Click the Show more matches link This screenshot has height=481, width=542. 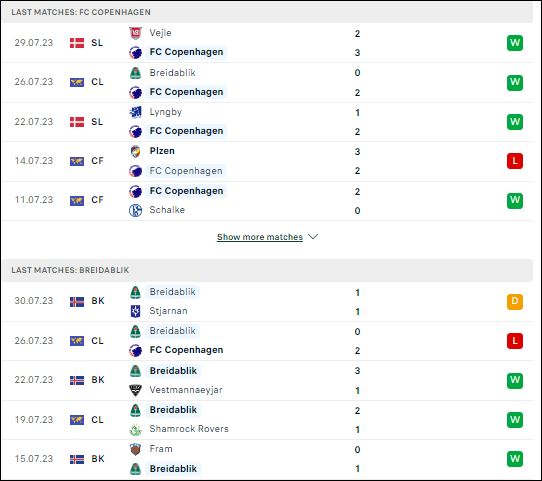tap(260, 237)
